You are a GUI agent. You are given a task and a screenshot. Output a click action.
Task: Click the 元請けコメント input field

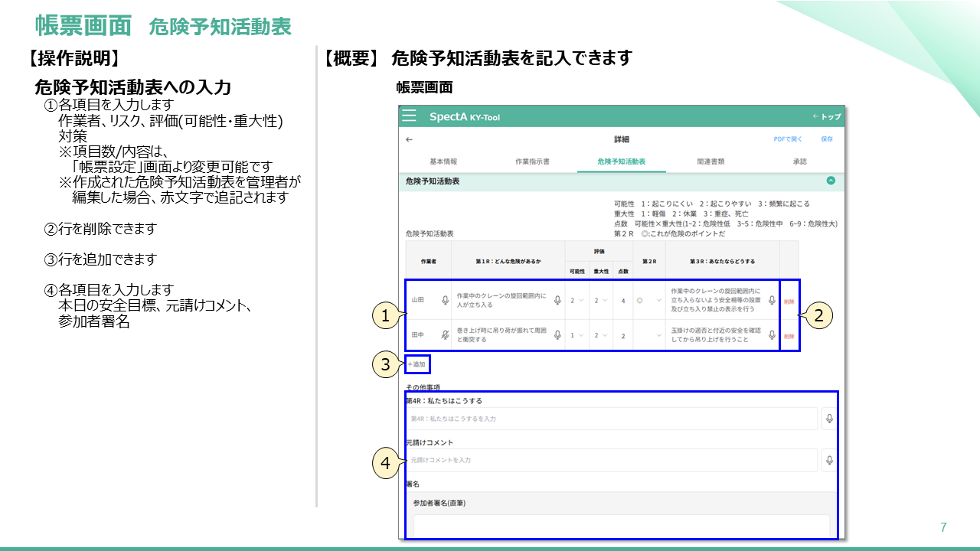611,460
